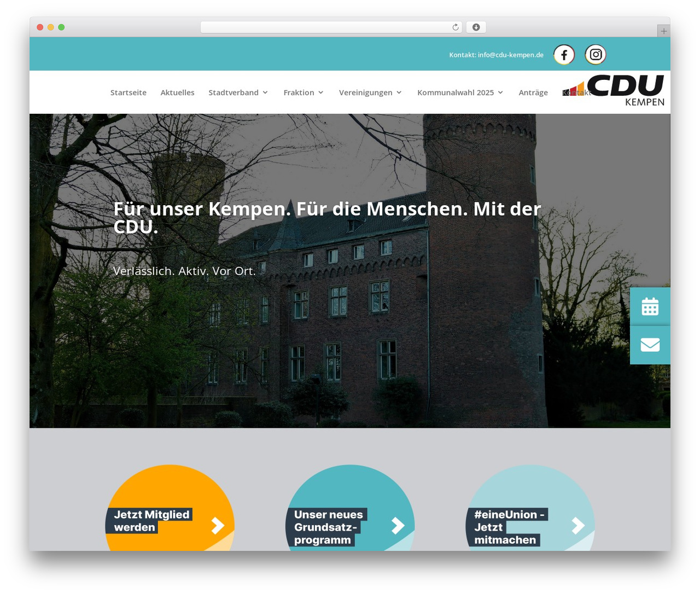Click arrow on #eineUnion circle
Viewport: 700px width, 593px height.
pos(578,526)
